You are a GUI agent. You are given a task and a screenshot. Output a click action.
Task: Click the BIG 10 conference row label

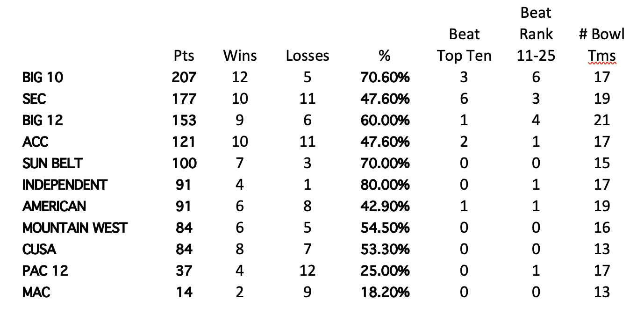click(43, 77)
